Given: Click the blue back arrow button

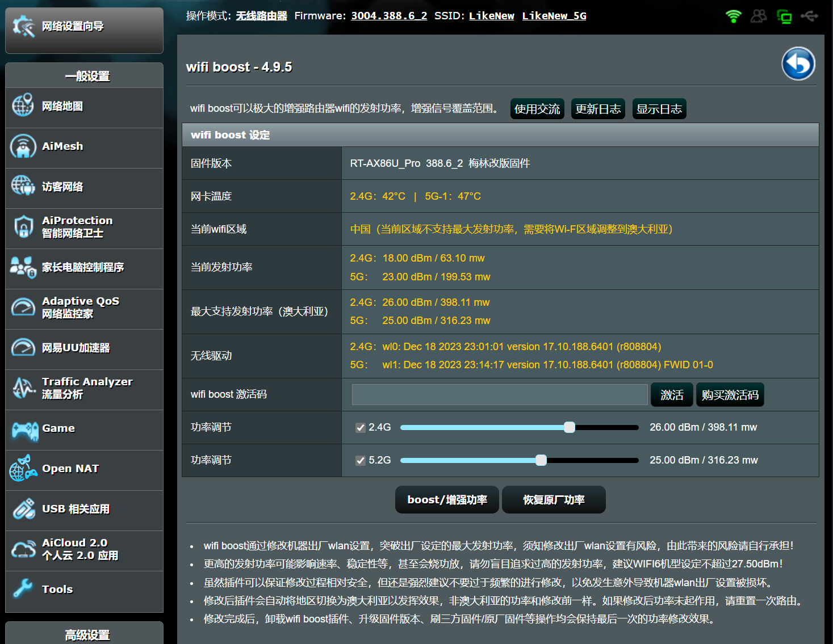Looking at the screenshot, I should pyautogui.click(x=798, y=64).
